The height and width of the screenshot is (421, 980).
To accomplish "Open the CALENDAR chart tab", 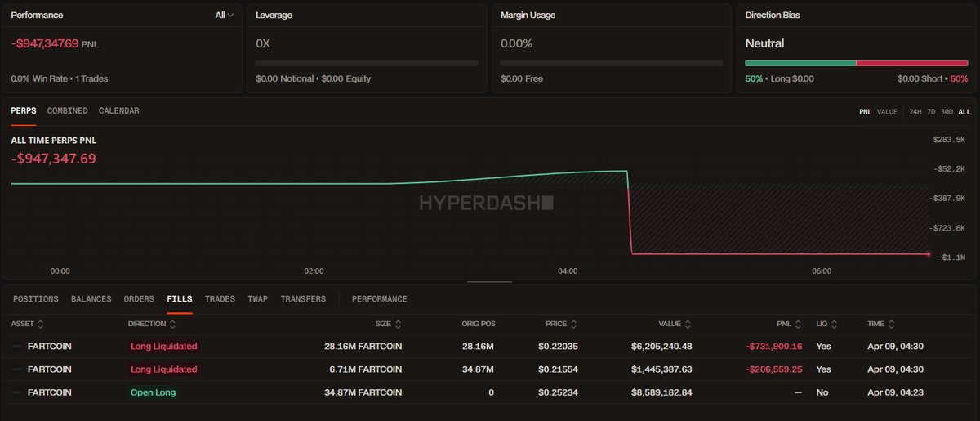I will coord(119,110).
